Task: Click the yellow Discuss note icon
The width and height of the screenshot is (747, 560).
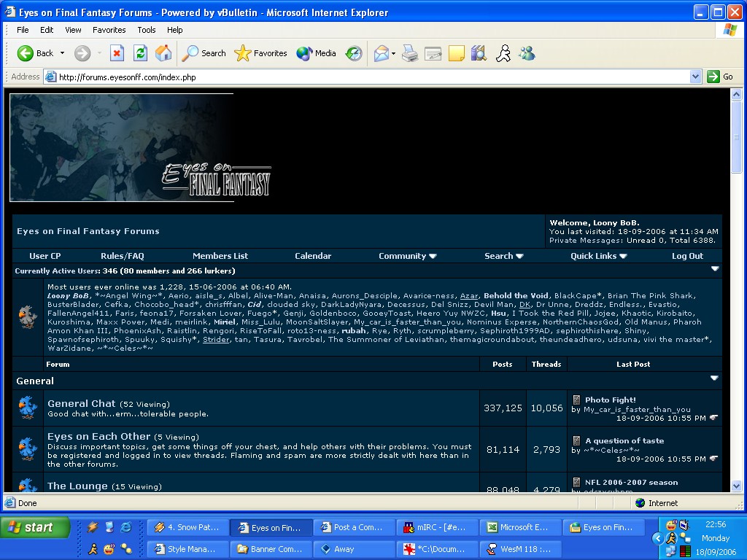Action: [457, 53]
